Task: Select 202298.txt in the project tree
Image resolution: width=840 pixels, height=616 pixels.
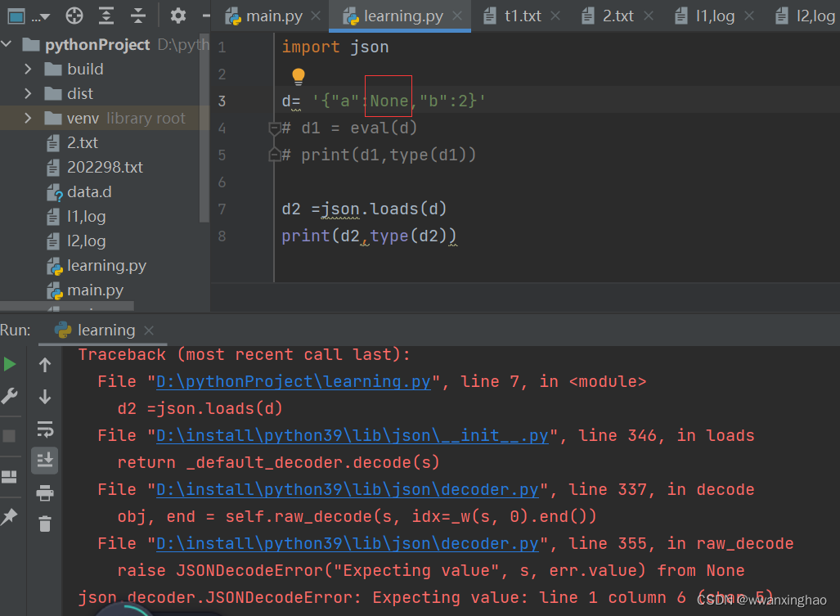Action: click(105, 168)
